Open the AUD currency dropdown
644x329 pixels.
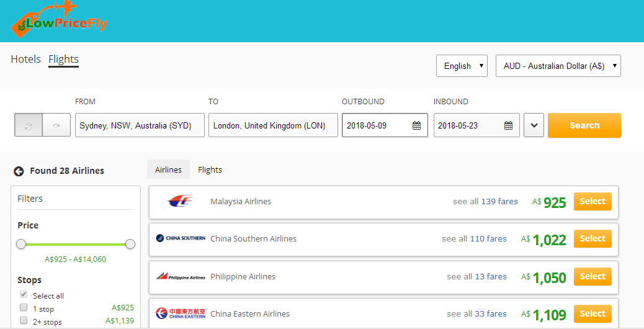pyautogui.click(x=558, y=66)
